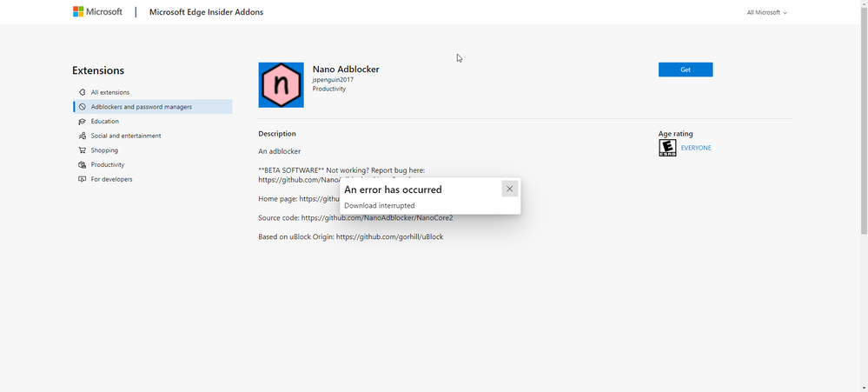Image resolution: width=868 pixels, height=392 pixels.
Task: Open the EVERYONE age rating link
Action: [x=696, y=148]
